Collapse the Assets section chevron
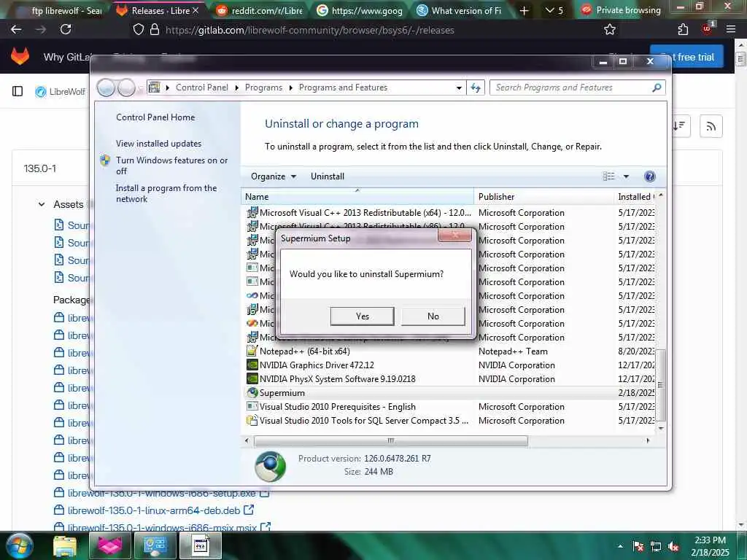 click(x=42, y=204)
